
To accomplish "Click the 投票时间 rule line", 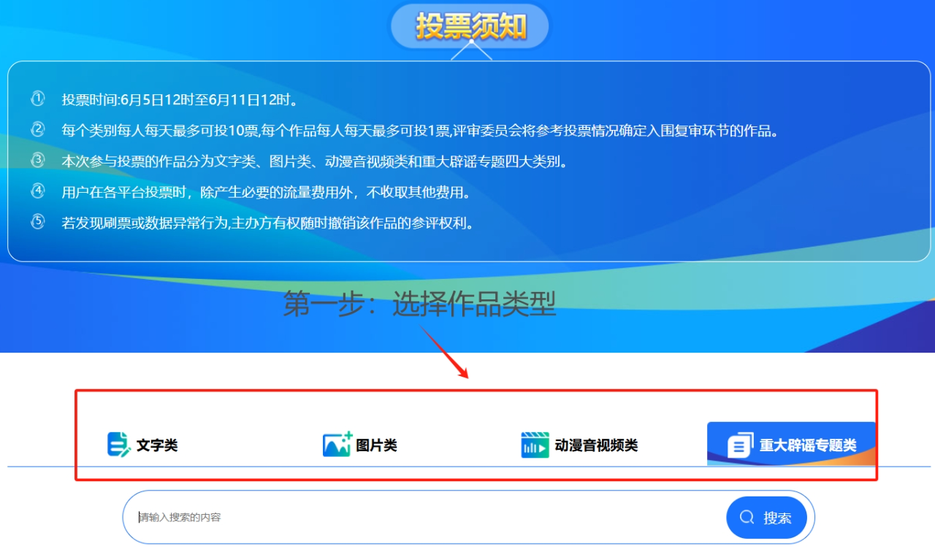I will click(x=179, y=99).
